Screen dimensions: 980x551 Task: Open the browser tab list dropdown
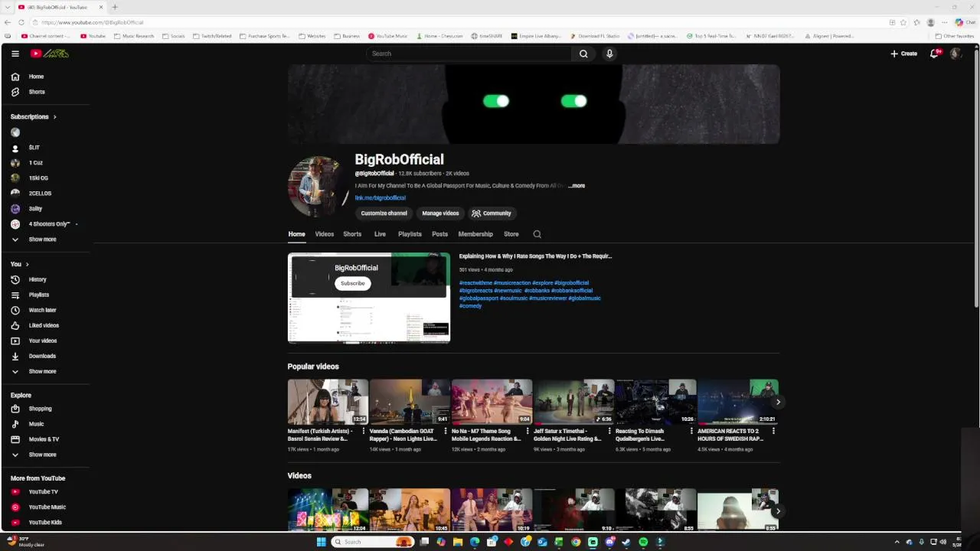pyautogui.click(x=8, y=7)
